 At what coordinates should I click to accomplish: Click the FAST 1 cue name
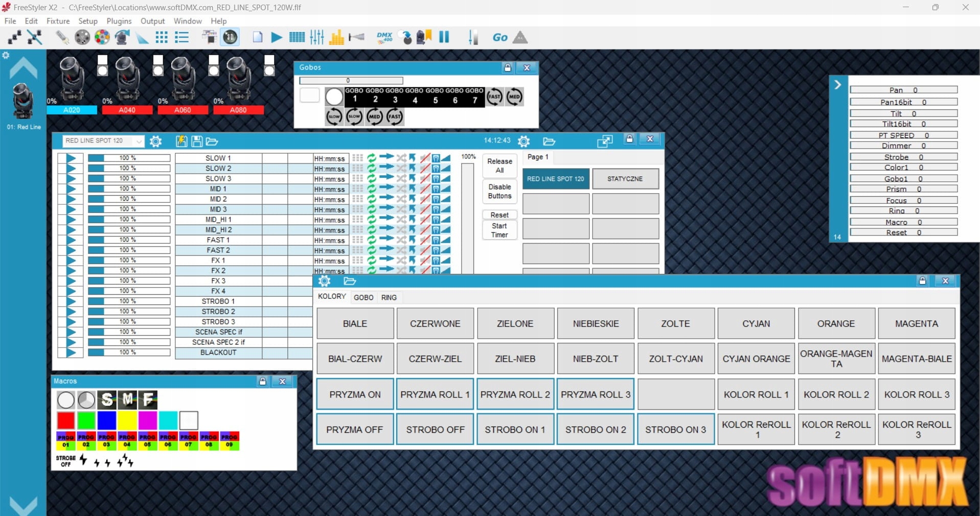[x=218, y=240]
